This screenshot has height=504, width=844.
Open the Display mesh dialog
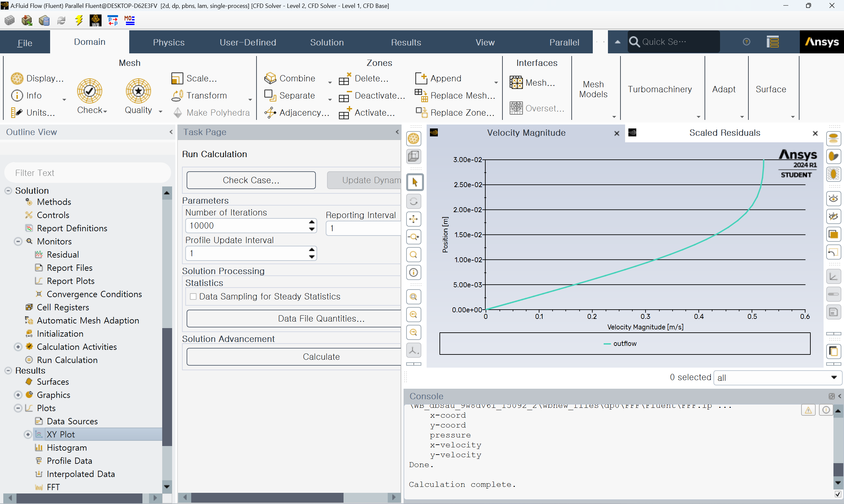click(x=37, y=78)
